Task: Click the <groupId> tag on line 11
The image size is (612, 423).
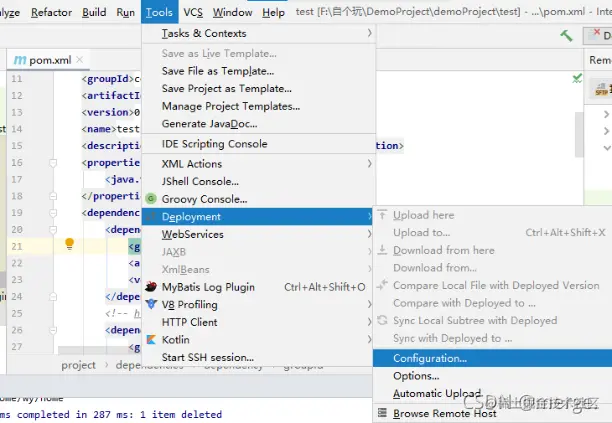Action: click(108, 79)
